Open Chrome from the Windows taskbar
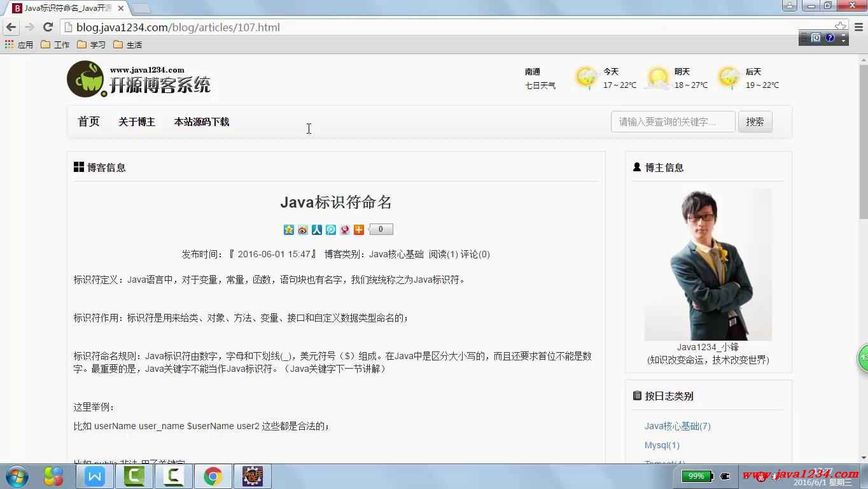The image size is (868, 489). coord(213,476)
